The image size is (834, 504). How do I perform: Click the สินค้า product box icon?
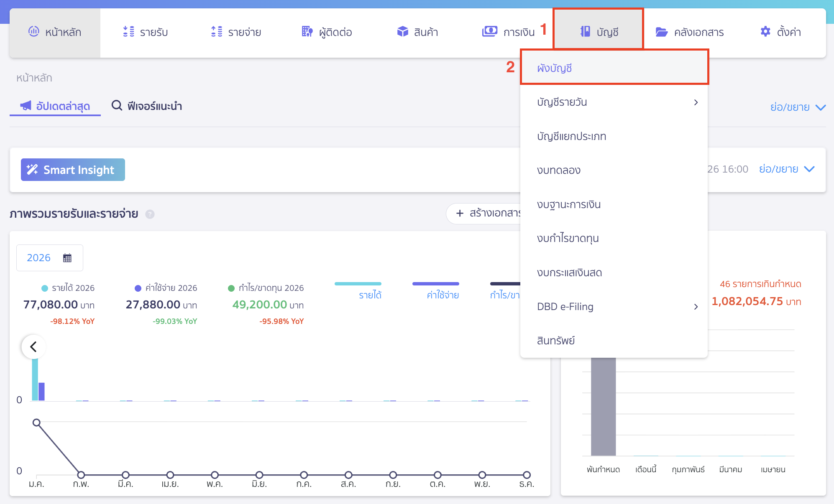pyautogui.click(x=402, y=31)
